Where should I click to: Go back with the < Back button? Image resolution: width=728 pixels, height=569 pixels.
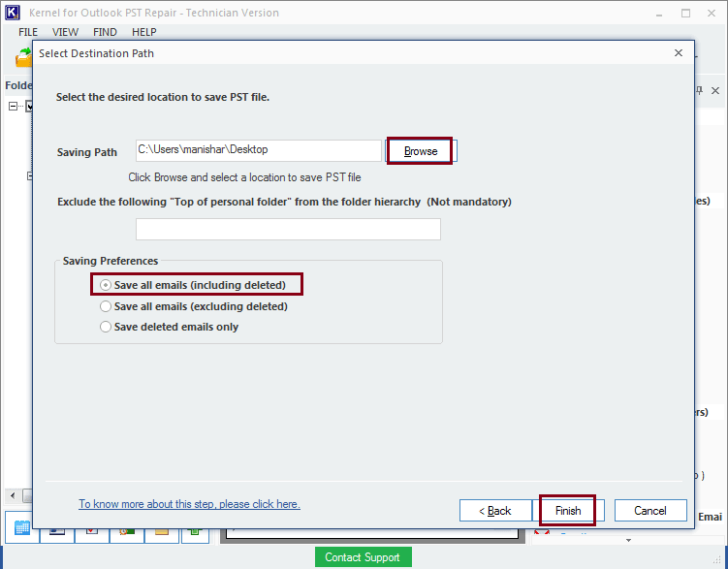point(495,511)
